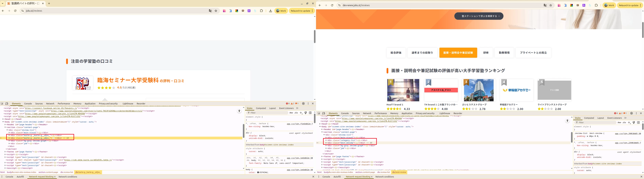
Task: Open left DevTools settings gear
Action: click(x=303, y=104)
